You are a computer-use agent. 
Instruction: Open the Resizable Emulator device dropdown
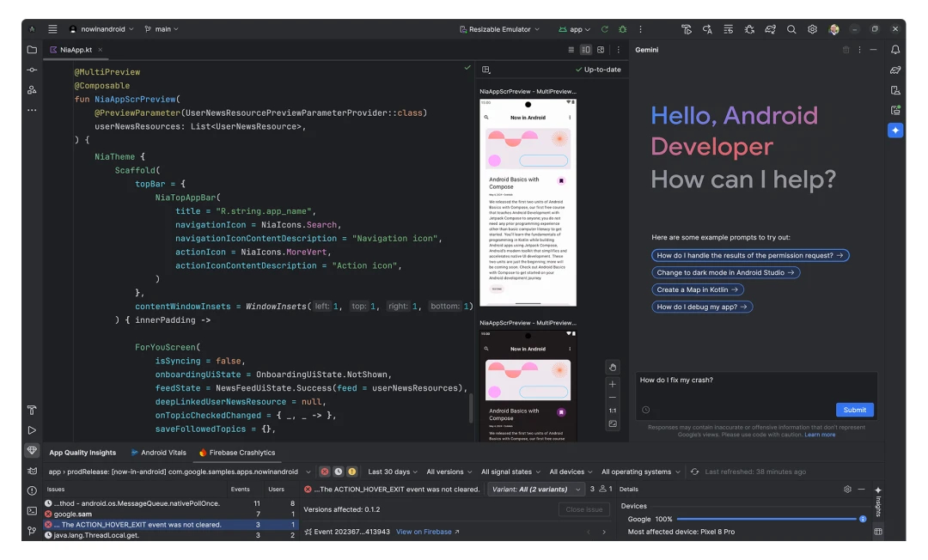[499, 28]
